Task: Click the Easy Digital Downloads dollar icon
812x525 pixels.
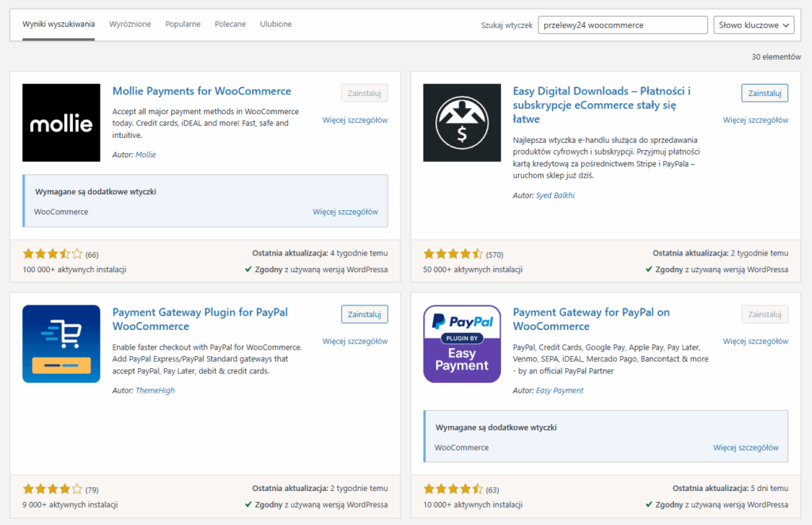Action: pos(462,122)
